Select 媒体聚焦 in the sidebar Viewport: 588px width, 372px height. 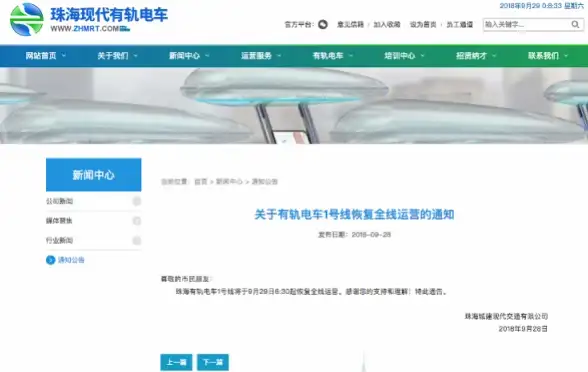[x=59, y=221]
